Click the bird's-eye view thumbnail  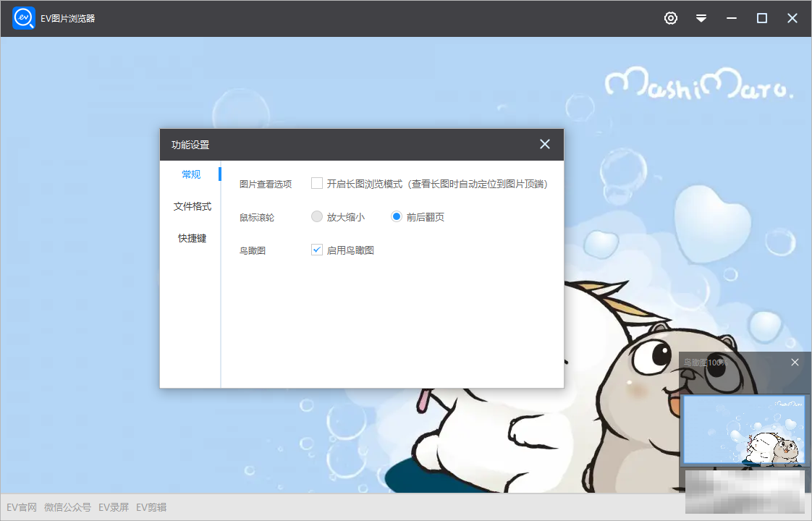tap(744, 430)
